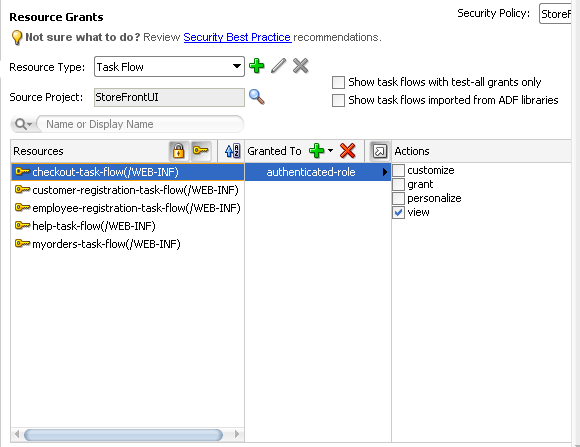Click the green plus add grantee icon
Image resolution: width=580 pixels, height=447 pixels.
pyautogui.click(x=316, y=151)
